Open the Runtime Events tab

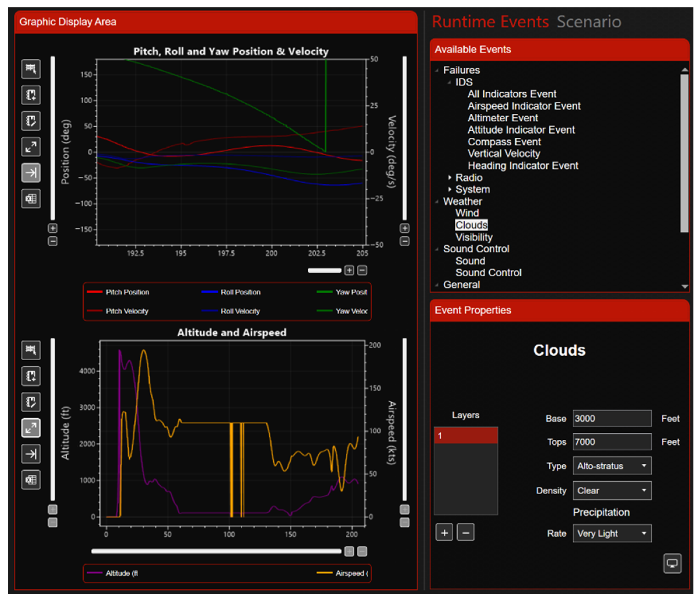tap(490, 22)
